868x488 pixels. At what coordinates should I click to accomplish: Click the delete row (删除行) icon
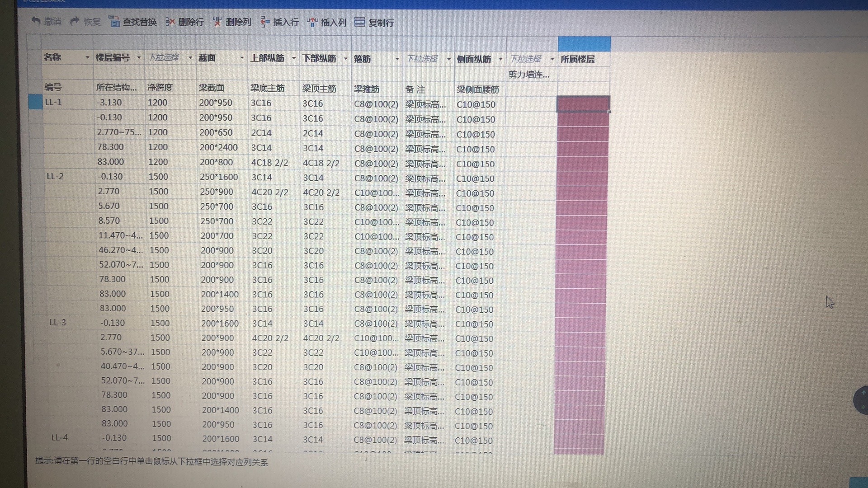170,22
